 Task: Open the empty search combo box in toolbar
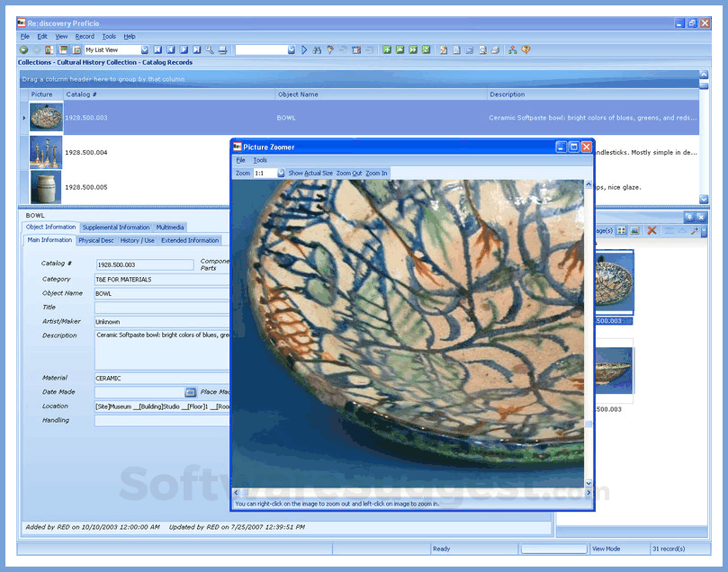[x=291, y=50]
